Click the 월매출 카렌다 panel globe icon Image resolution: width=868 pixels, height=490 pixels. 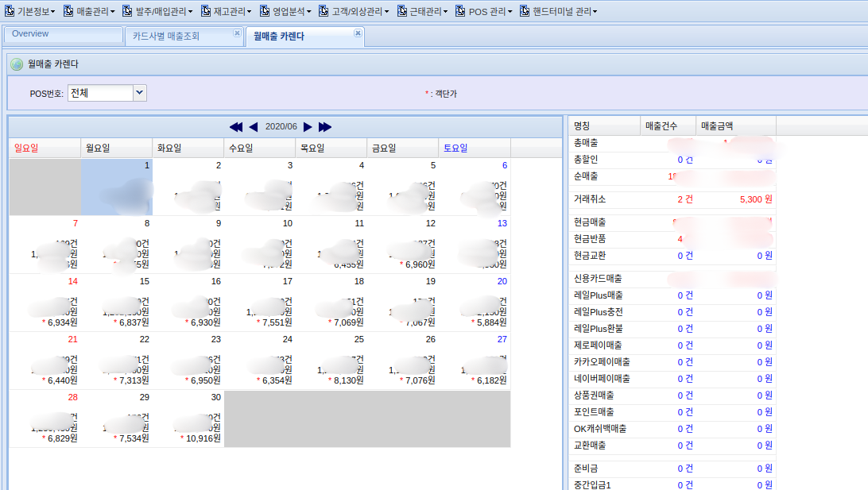17,64
